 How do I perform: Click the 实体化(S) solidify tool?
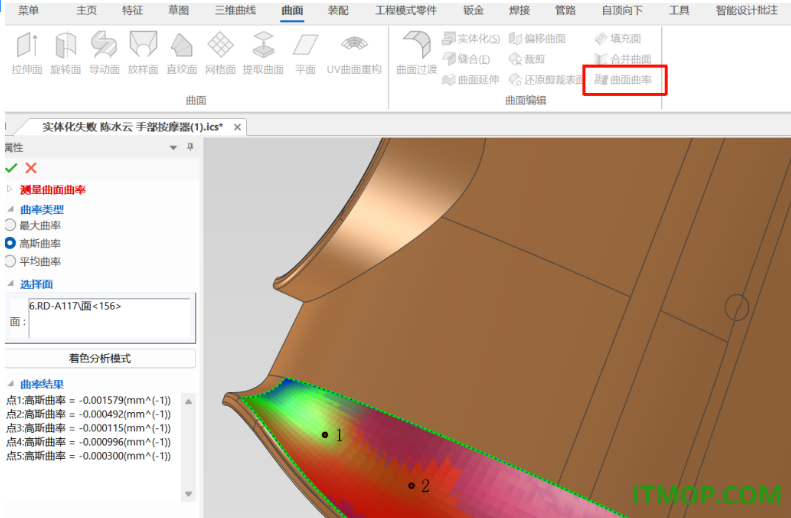click(471, 38)
